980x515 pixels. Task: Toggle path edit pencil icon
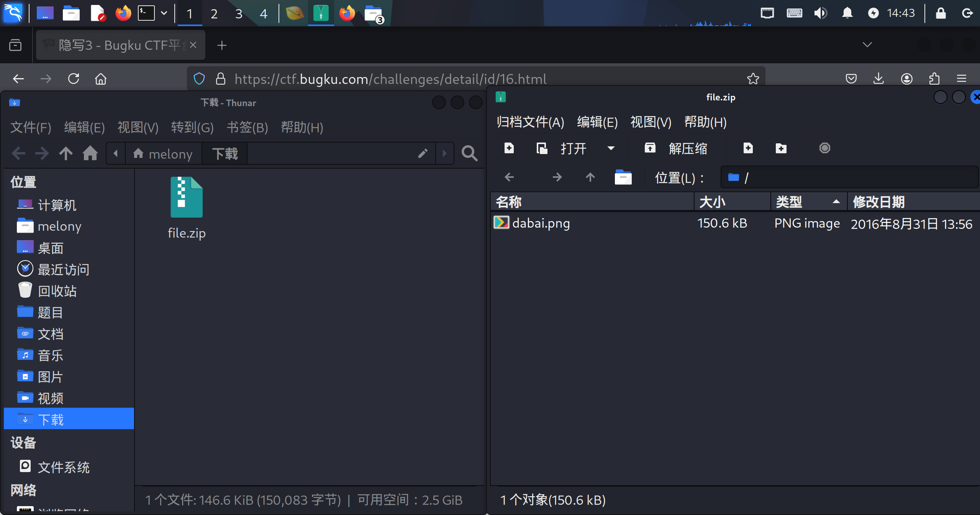[x=423, y=154]
